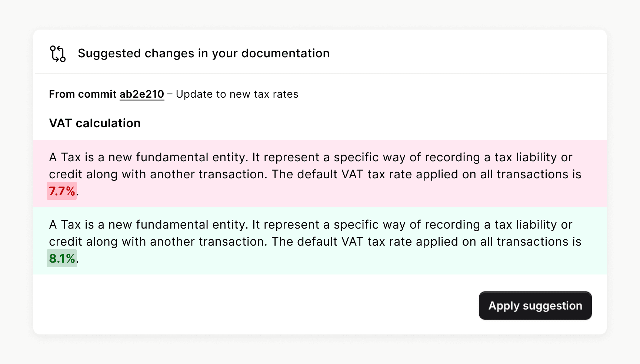Click the git compare icon in header
Screen dimensions: 640x364
click(58, 54)
